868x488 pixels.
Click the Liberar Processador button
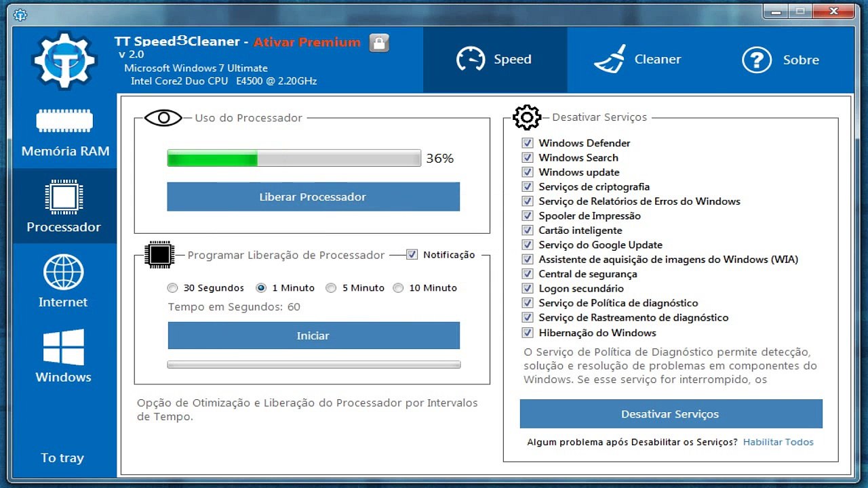point(313,197)
